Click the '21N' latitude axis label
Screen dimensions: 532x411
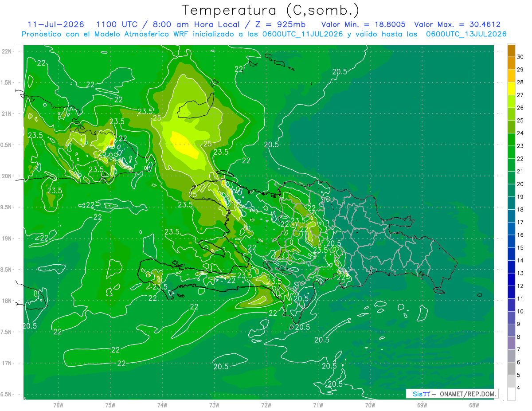pyautogui.click(x=7, y=114)
